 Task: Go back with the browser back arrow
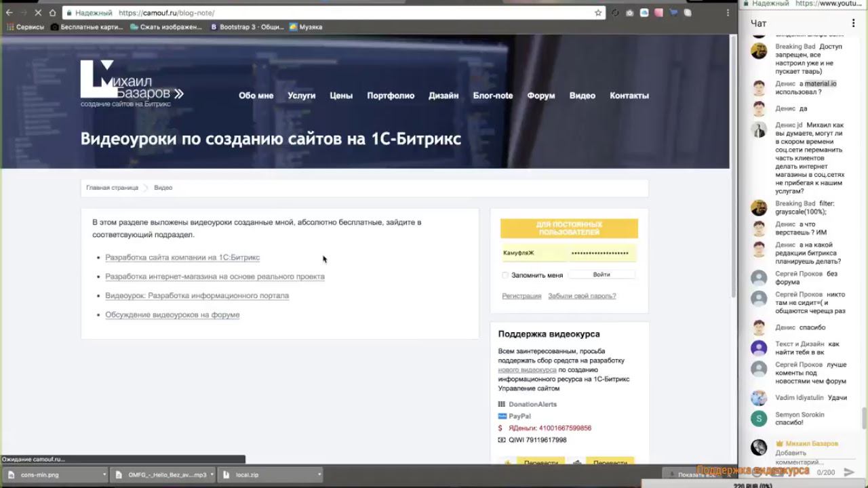point(9,13)
